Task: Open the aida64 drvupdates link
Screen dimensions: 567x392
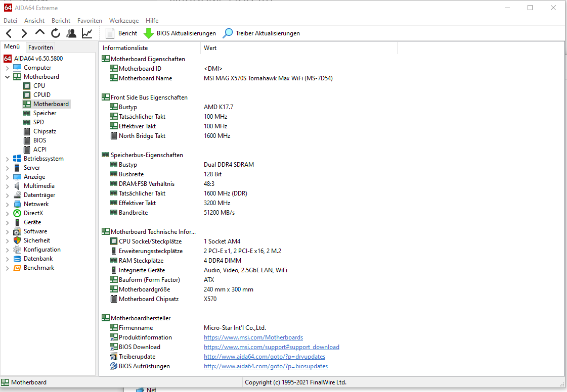Action: 265,357
